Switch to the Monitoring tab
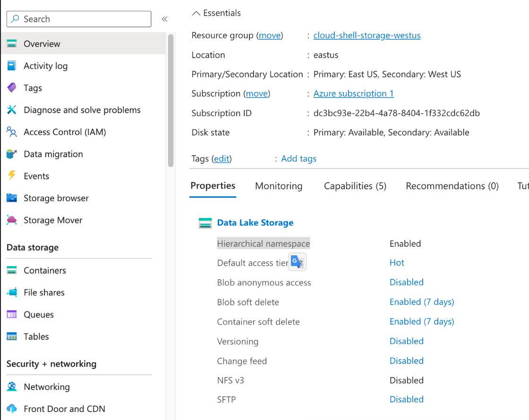529x420 pixels. click(279, 186)
